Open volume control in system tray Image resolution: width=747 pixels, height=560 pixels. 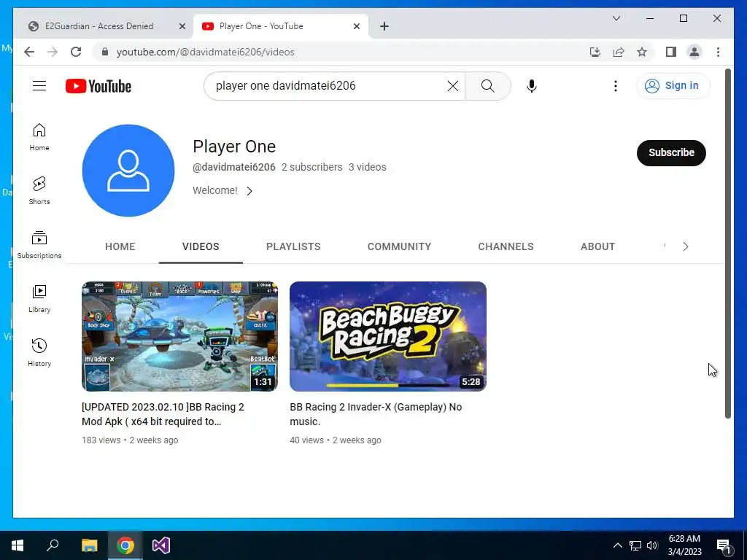pyautogui.click(x=652, y=545)
